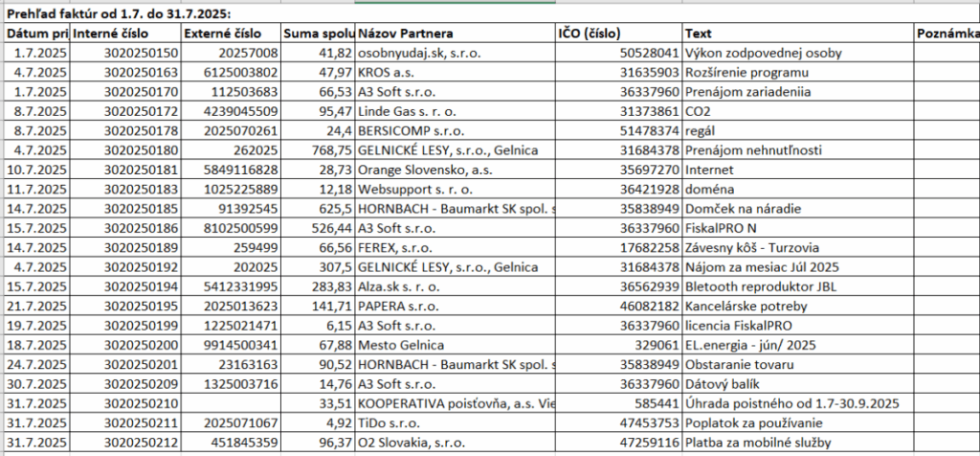This screenshot has width=980, height=456.
Task: Select the cell "Závesny kôš - Turzovia"
Action: pyautogui.click(x=798, y=247)
